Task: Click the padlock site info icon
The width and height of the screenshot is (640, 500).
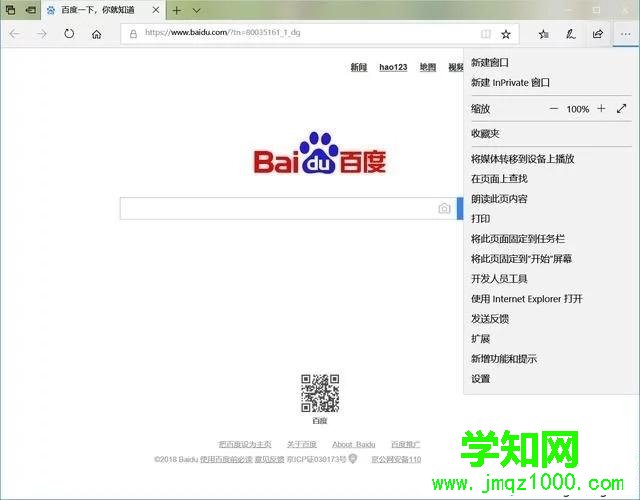Action: (133, 34)
